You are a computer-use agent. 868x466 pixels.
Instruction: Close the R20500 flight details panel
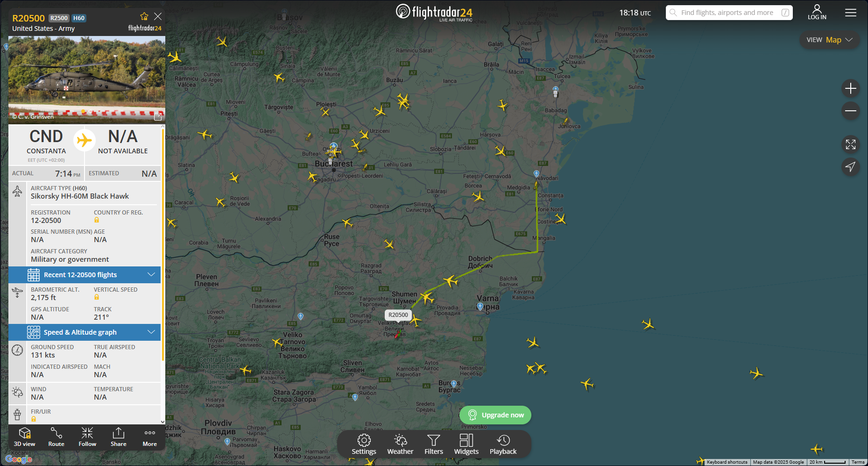coord(158,16)
